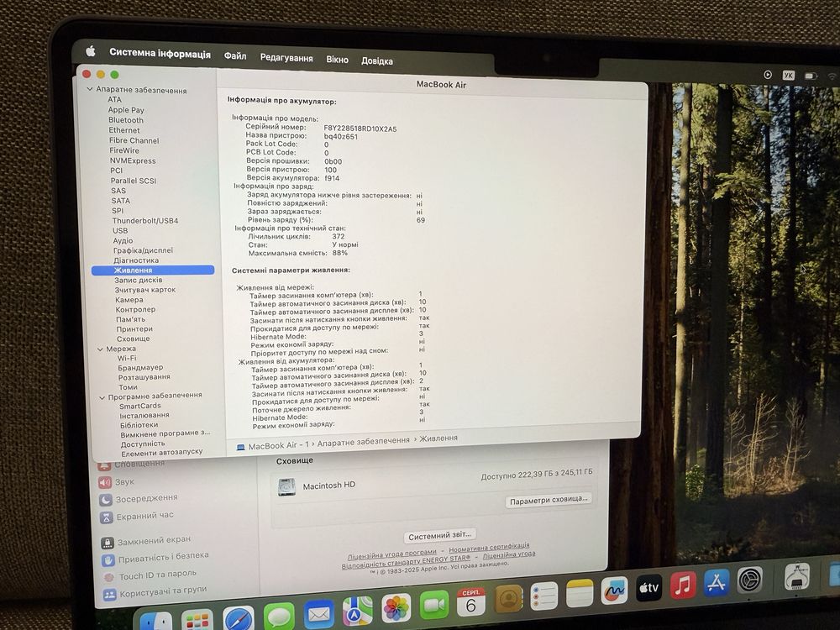
Task: Click the Системний звіт button
Action: click(x=439, y=535)
